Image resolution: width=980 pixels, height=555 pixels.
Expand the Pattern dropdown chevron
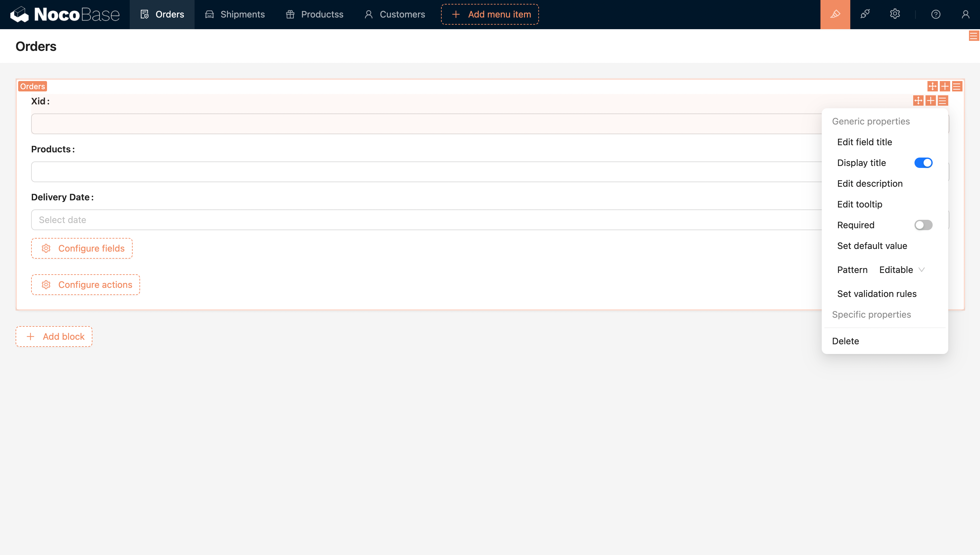(x=922, y=269)
